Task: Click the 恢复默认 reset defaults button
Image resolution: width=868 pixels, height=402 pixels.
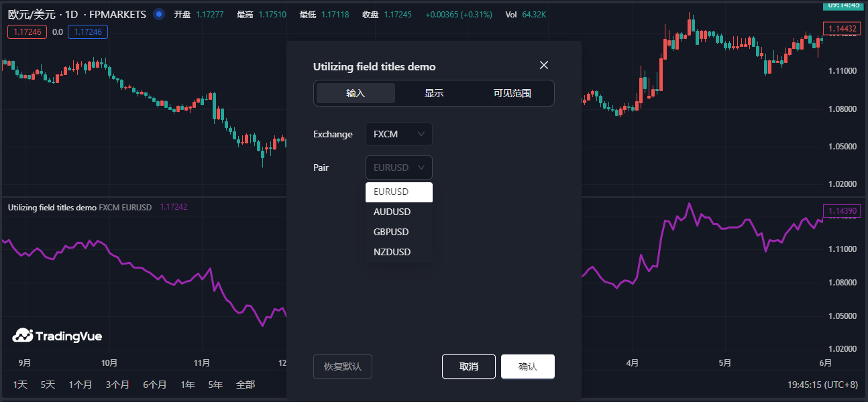Action: (x=342, y=366)
